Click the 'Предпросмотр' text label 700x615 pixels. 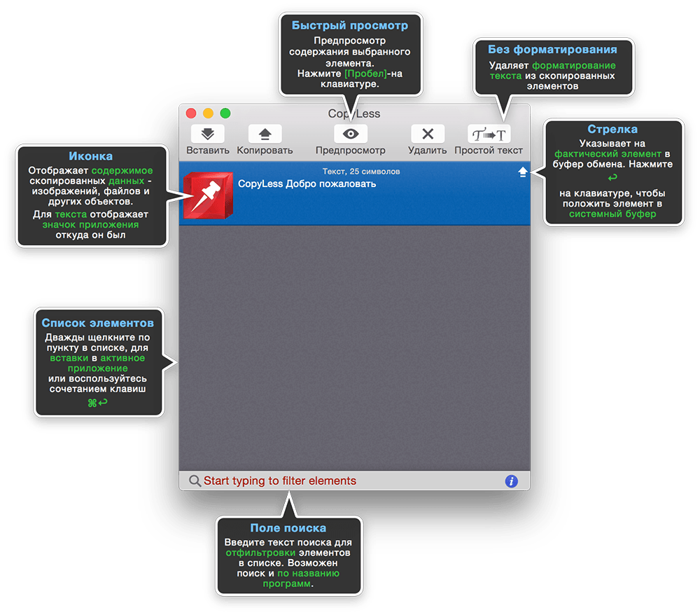[x=351, y=151]
